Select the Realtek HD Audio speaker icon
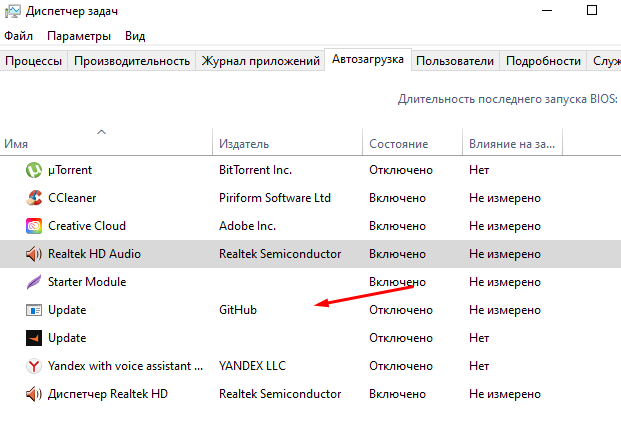Viewport: 621px width, 428px height. tap(33, 254)
